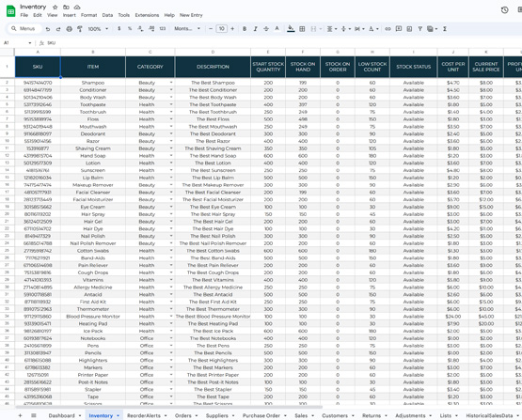Click the move to folder icon beside the title
The height and width of the screenshot is (420, 522).
point(66,7)
